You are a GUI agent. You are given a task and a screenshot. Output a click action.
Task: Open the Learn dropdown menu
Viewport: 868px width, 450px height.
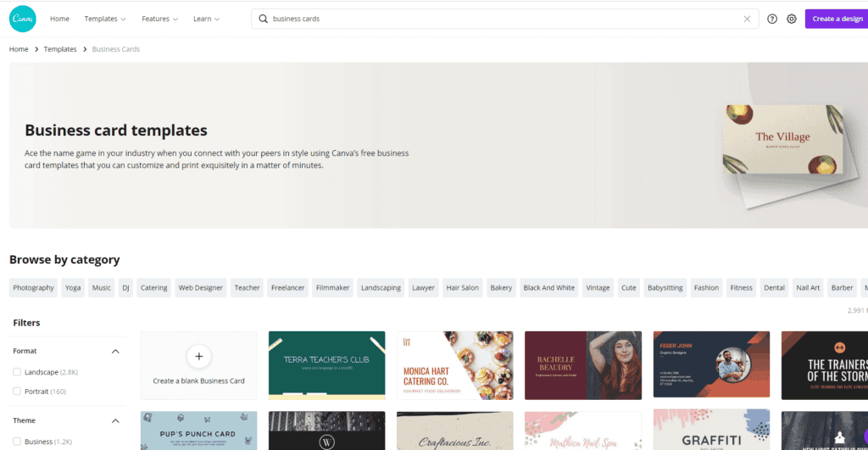pyautogui.click(x=207, y=19)
